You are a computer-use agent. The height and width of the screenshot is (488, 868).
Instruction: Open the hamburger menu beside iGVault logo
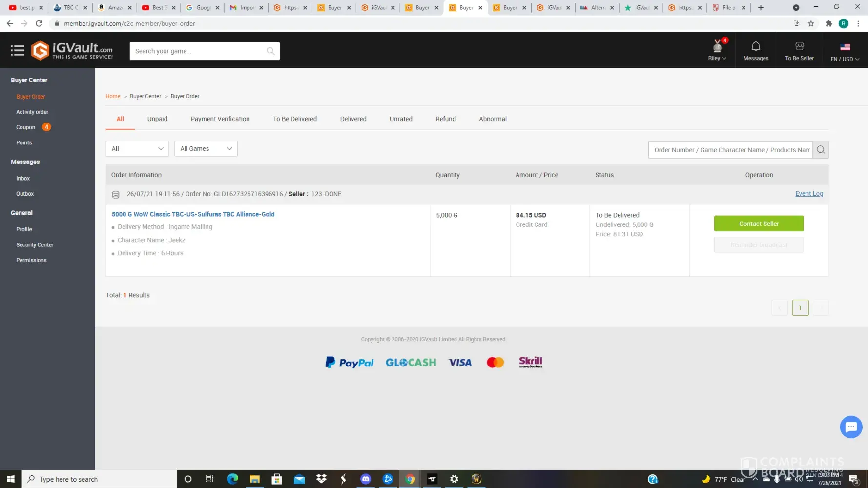click(x=18, y=50)
